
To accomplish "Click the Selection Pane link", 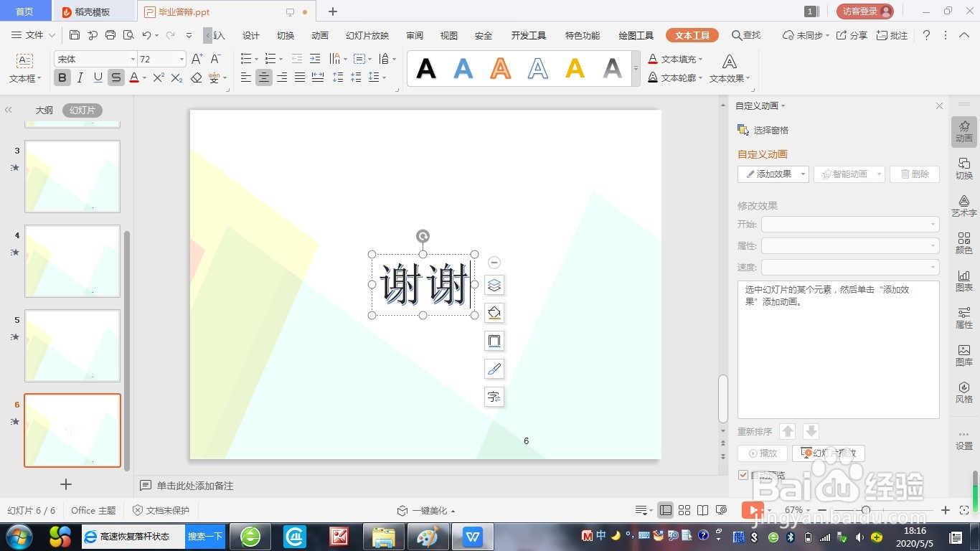I will [763, 130].
